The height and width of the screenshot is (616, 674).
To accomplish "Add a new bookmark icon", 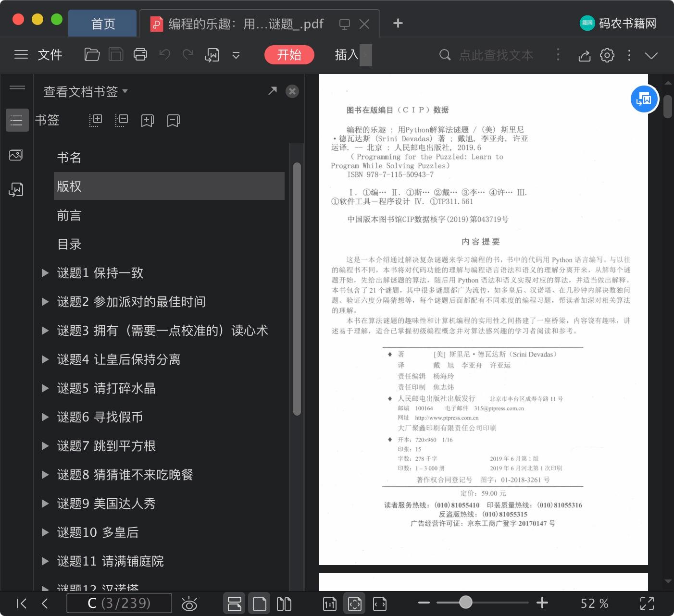I will [x=148, y=121].
